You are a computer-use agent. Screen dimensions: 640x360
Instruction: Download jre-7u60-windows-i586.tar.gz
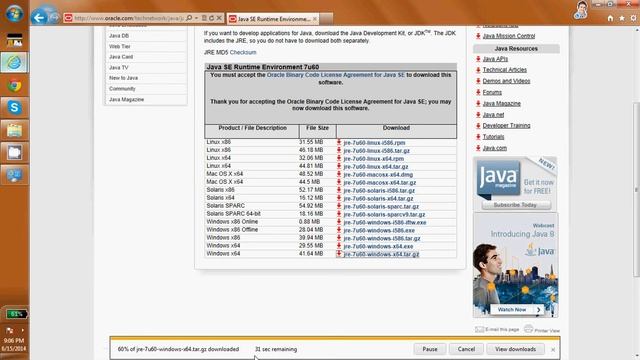pos(382,238)
